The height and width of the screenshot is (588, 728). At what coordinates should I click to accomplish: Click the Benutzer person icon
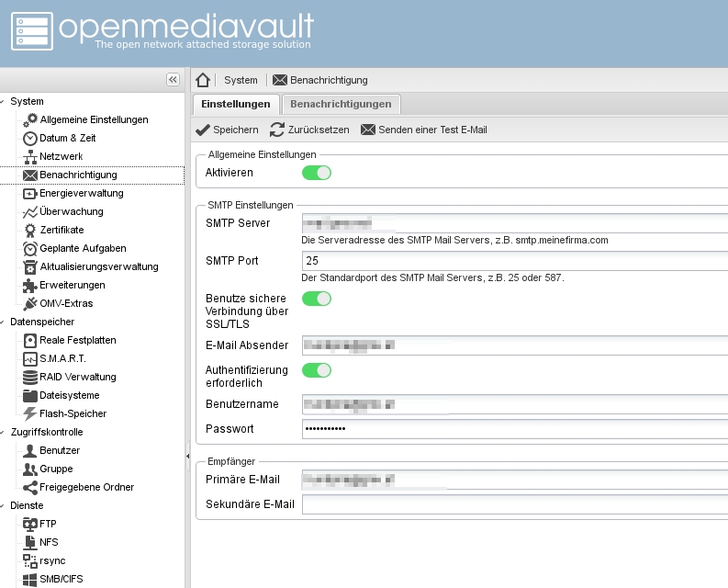point(30,450)
